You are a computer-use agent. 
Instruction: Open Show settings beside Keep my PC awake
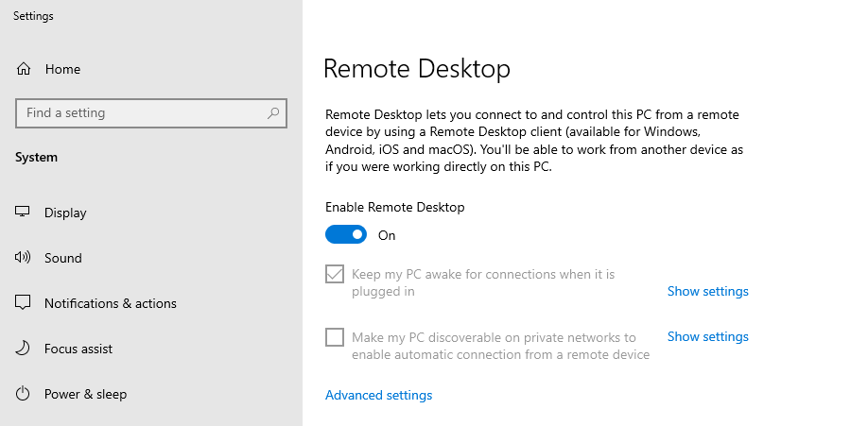coord(707,291)
